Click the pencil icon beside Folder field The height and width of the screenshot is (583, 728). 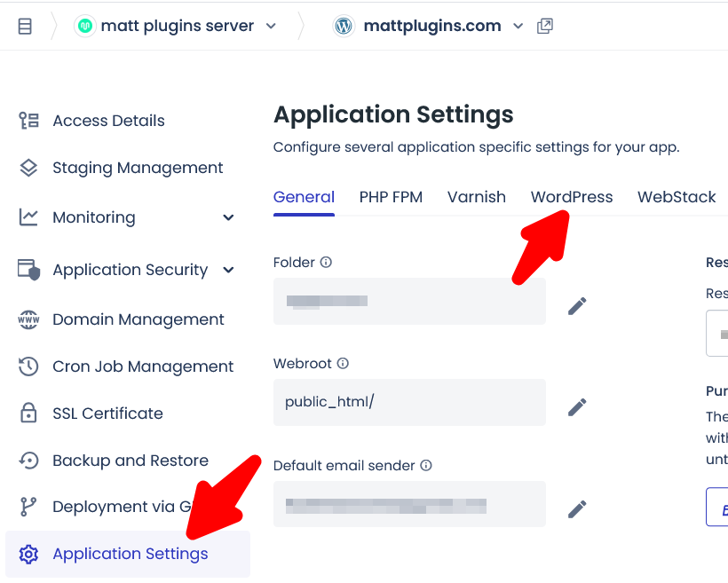577,306
